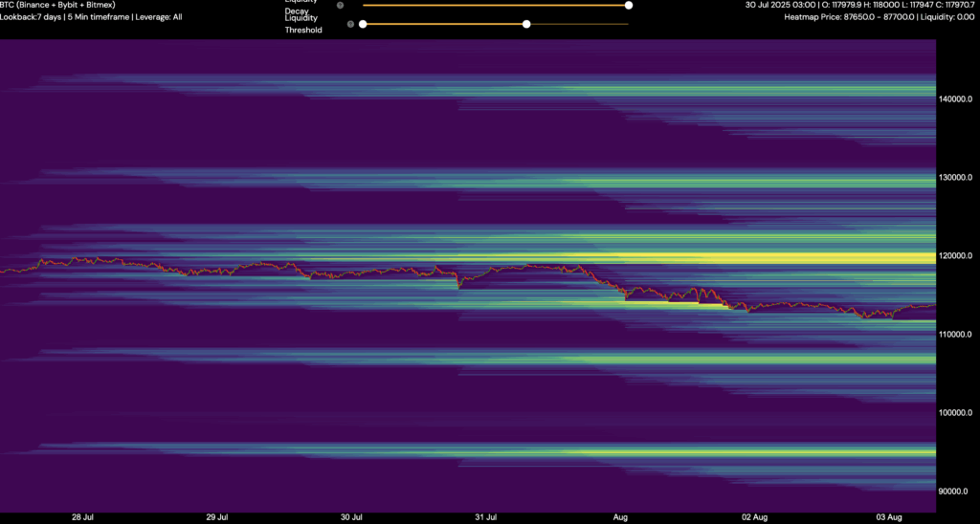The width and height of the screenshot is (980, 524).
Task: Click the 'Aug' date axis label
Action: point(620,517)
